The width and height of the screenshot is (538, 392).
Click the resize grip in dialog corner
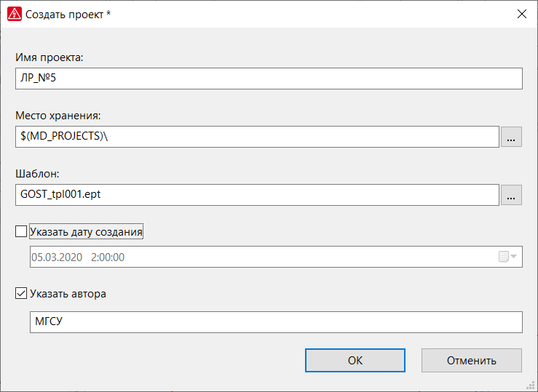[531, 386]
